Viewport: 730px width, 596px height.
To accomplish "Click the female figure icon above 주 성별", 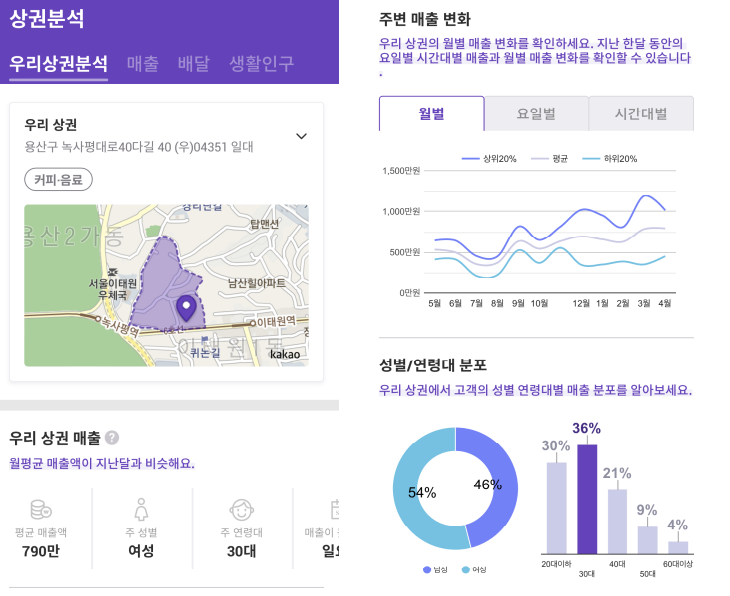I will click(141, 509).
